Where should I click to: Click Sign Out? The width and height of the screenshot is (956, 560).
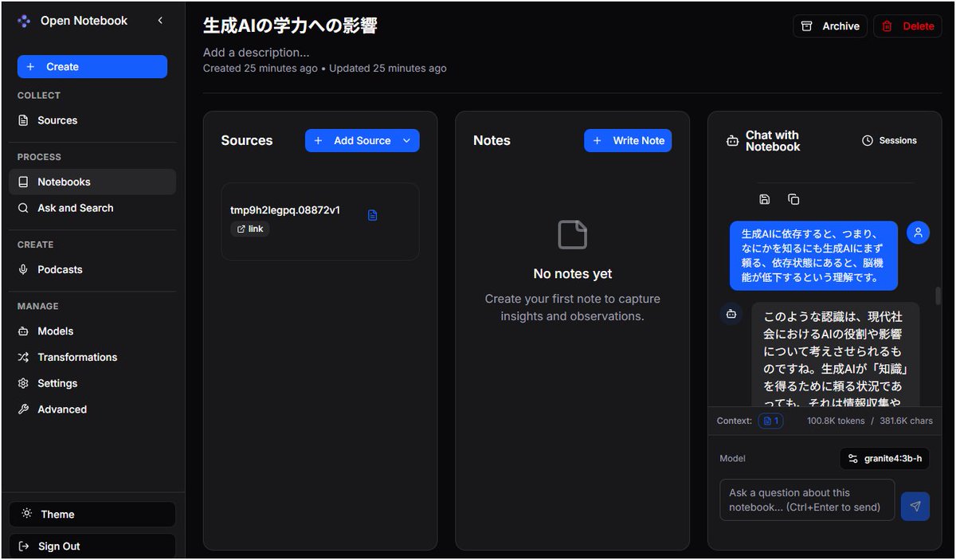(92, 546)
